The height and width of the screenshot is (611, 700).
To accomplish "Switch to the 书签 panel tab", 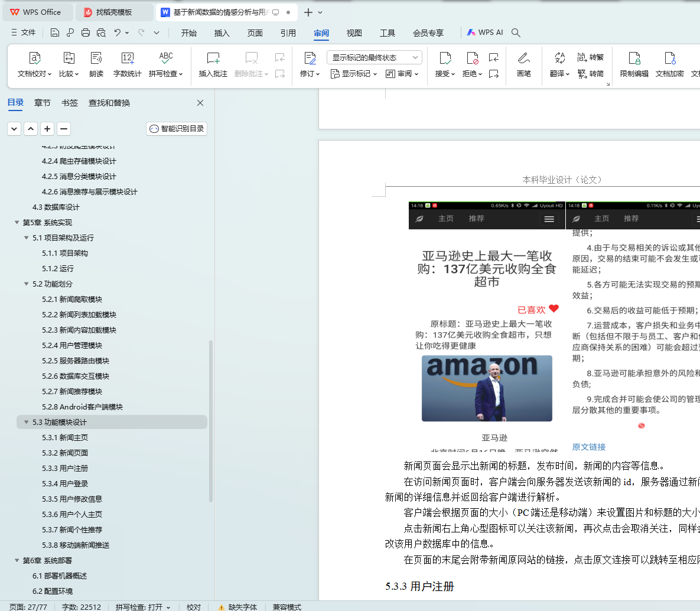I will point(70,103).
